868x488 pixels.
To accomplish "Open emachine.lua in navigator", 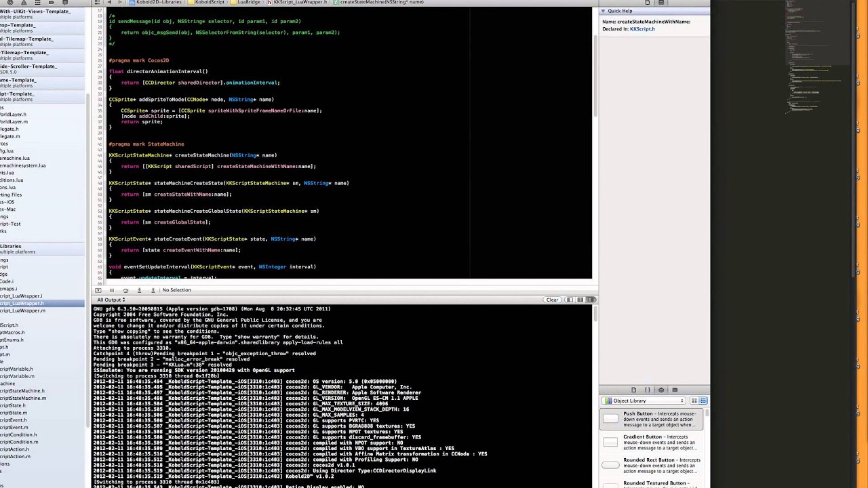I will 15,158.
